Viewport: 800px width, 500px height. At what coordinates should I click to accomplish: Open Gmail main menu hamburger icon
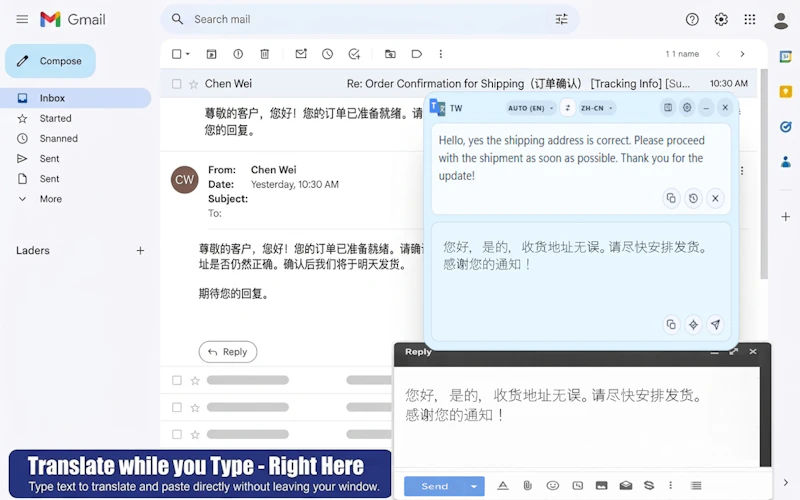point(22,19)
